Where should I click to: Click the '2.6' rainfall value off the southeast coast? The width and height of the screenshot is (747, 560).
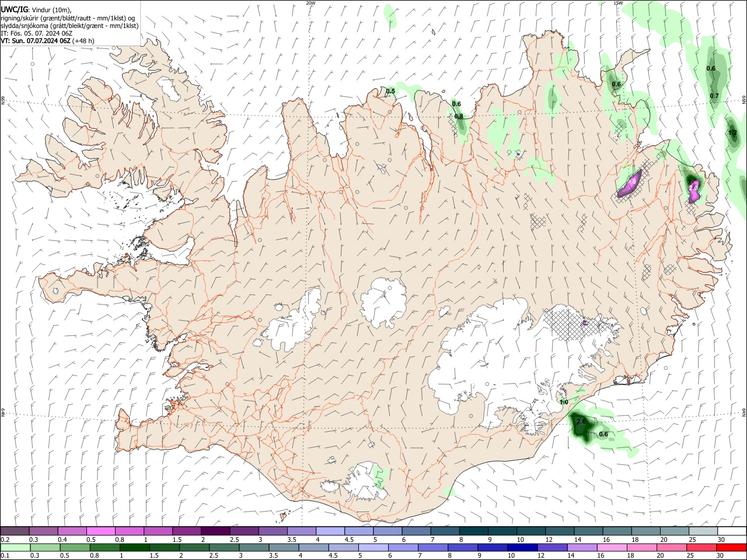[581, 421]
